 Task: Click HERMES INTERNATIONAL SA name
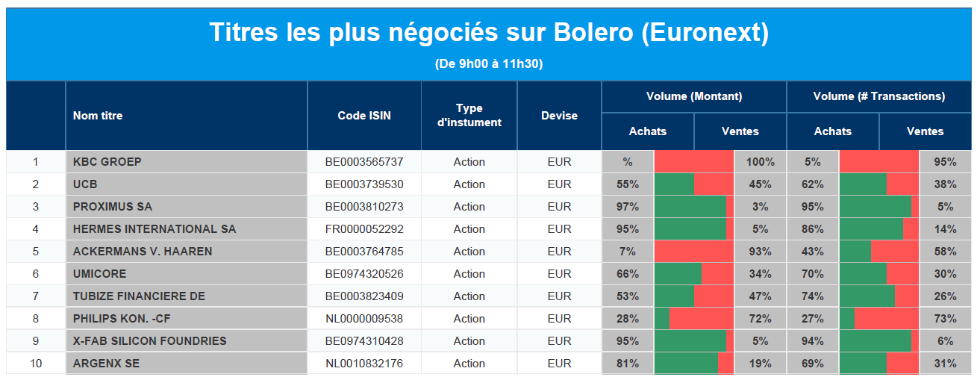pyautogui.click(x=154, y=229)
